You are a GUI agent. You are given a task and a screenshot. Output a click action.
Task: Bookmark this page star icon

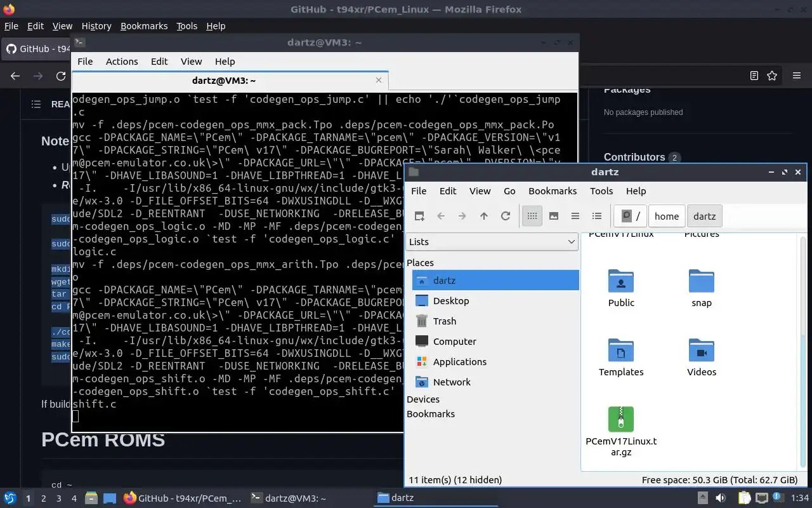tap(772, 76)
